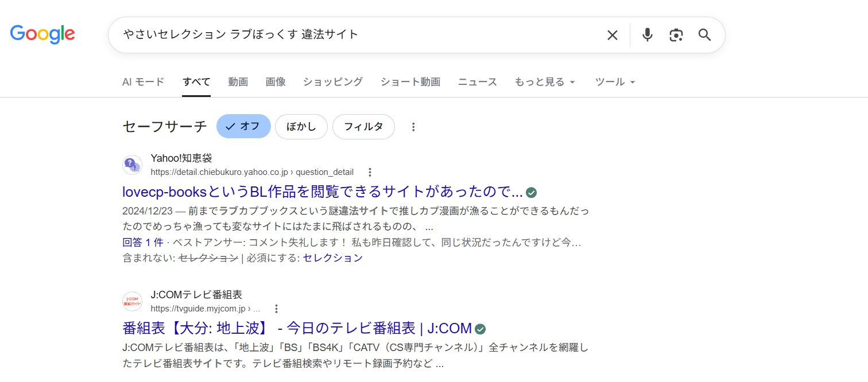
Task: Click verified badge beside J:COM result title
Action: click(480, 329)
